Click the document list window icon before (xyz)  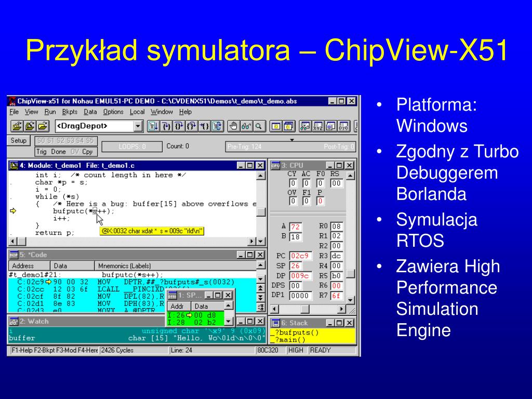[331, 127]
